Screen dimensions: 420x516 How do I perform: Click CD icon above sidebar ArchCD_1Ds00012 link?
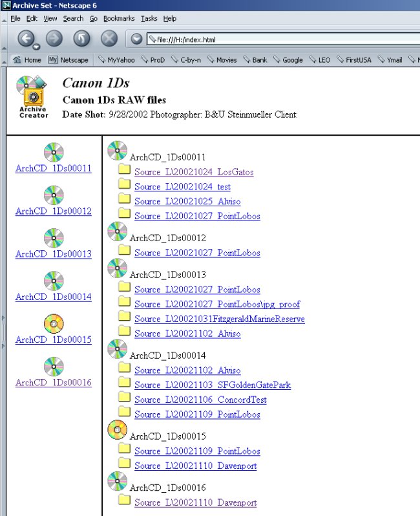click(x=54, y=195)
